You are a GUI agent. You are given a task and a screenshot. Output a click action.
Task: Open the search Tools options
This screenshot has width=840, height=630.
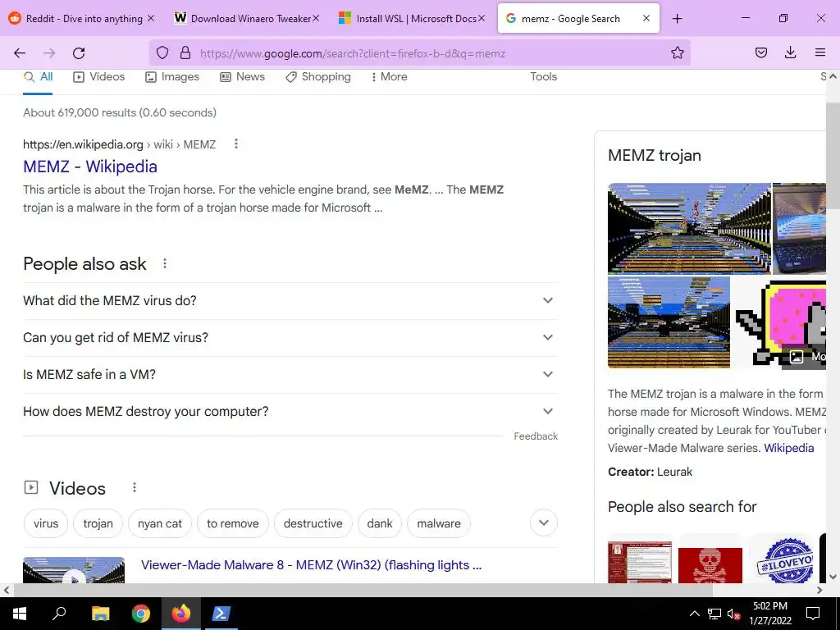543,76
